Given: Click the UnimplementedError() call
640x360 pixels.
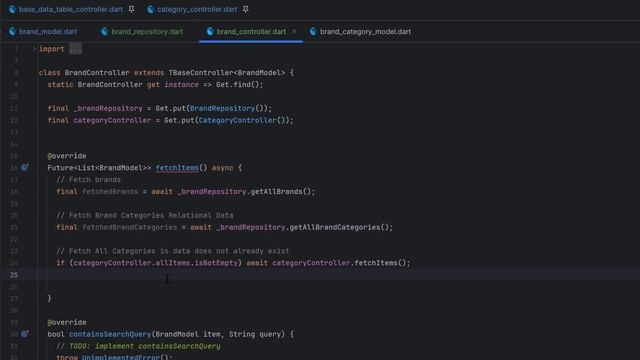Looking at the screenshot, I should pyautogui.click(x=125, y=357).
